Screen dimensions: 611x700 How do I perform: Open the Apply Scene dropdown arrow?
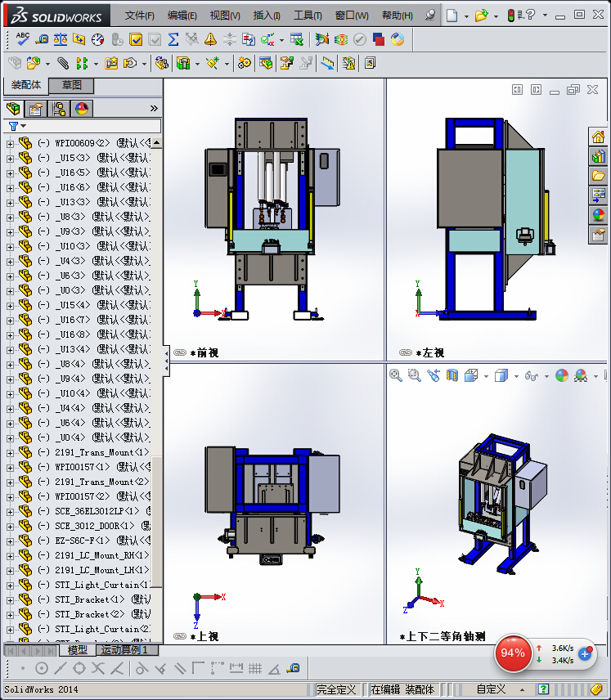click(x=595, y=376)
